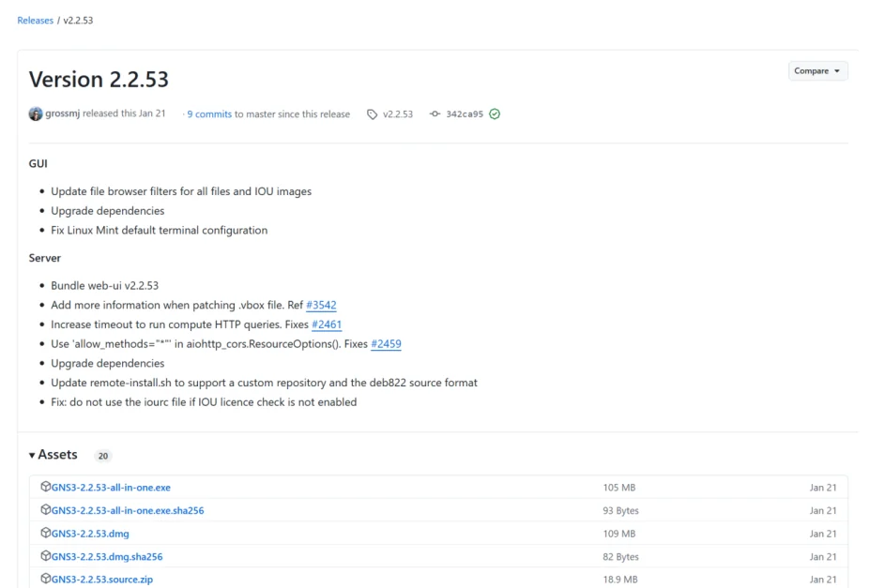Viewport: 870px width, 588px height.
Task: Click Jan 21 date of source.zip row
Action: click(x=823, y=580)
